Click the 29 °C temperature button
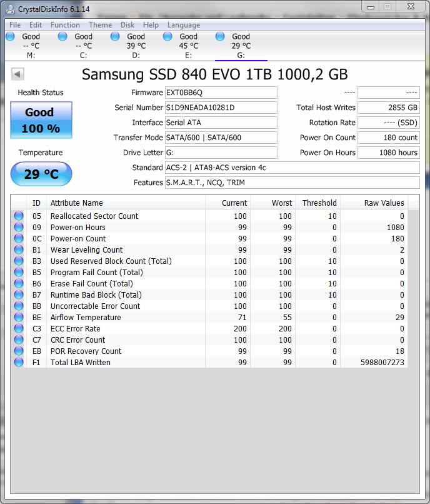430x504 pixels. click(41, 174)
